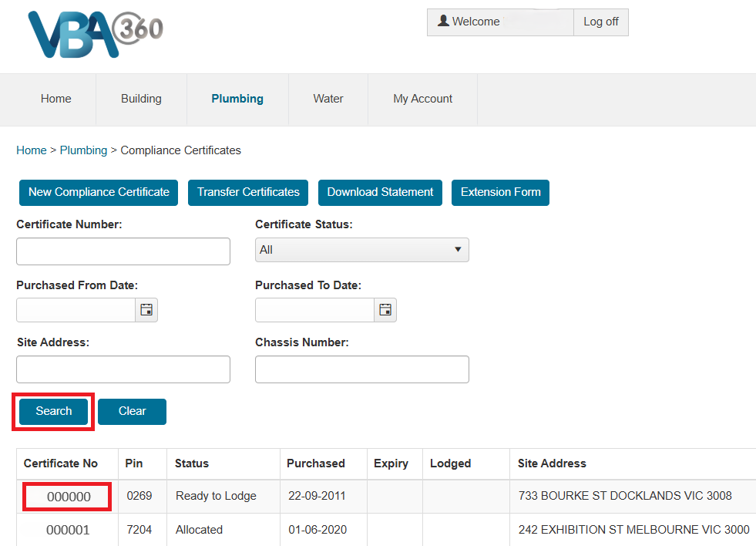Open certificate number 000000
This screenshot has width=756, height=546.
(x=69, y=497)
